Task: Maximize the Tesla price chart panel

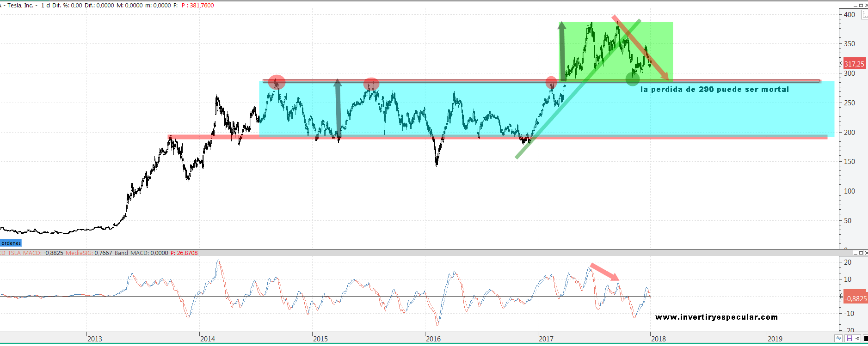Action: (861, 5)
